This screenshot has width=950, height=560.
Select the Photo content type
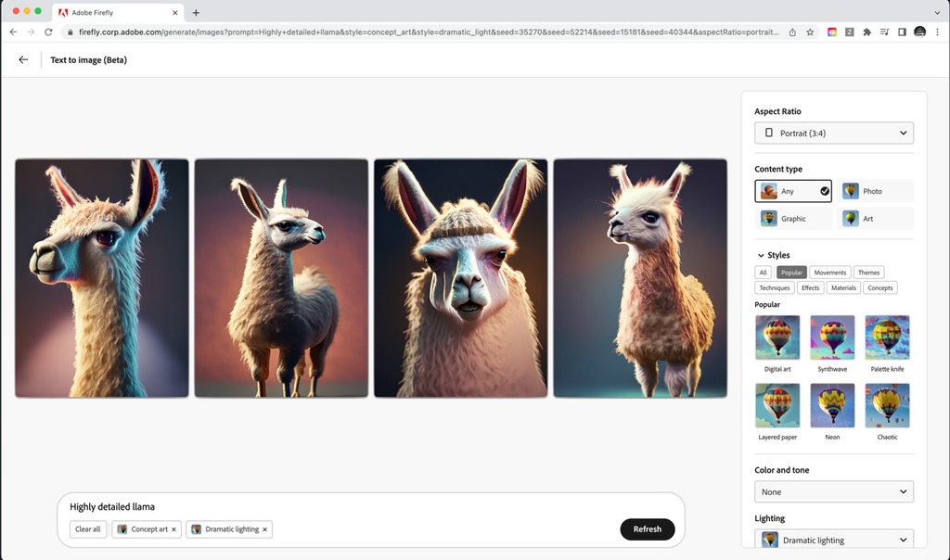coord(875,191)
